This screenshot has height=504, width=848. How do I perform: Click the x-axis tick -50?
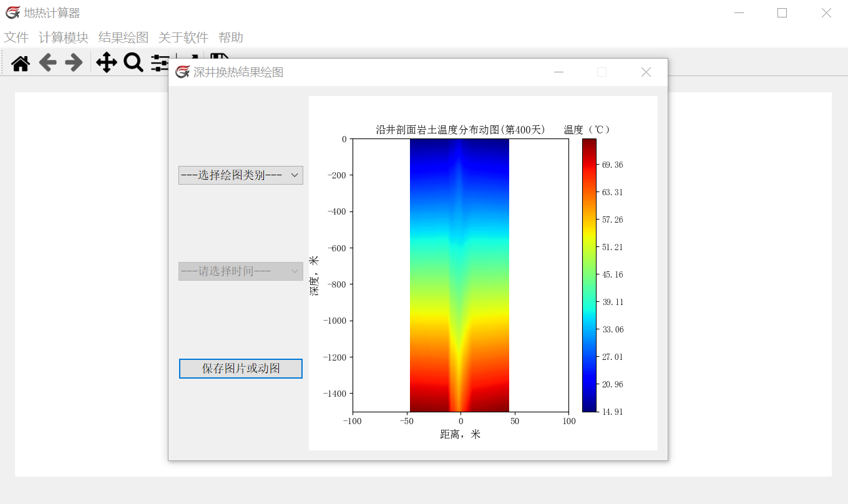click(407, 422)
